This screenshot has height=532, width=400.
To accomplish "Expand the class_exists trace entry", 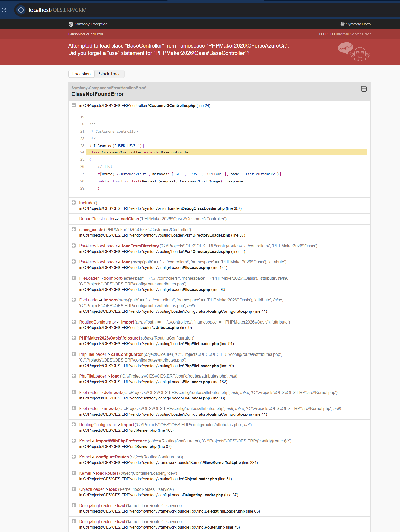I will point(74,229).
